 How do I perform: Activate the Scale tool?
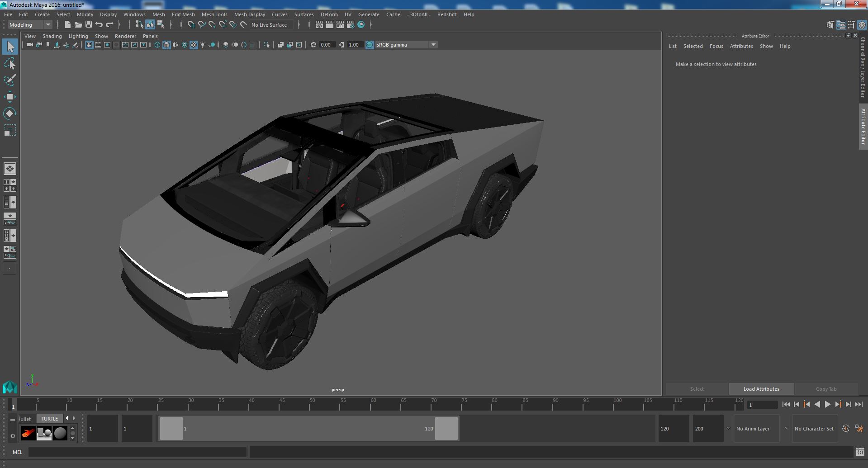coord(10,130)
